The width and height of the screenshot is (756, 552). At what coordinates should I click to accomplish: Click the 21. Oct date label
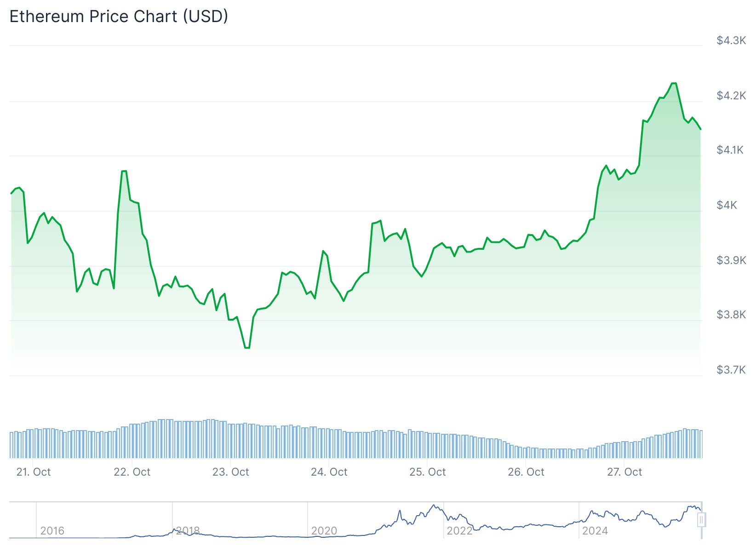point(33,472)
